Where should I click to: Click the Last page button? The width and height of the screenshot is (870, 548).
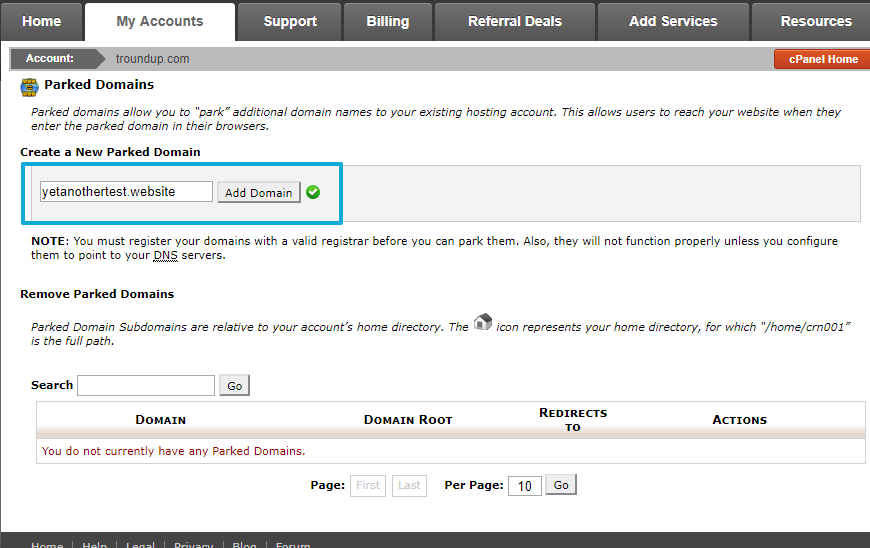(409, 485)
